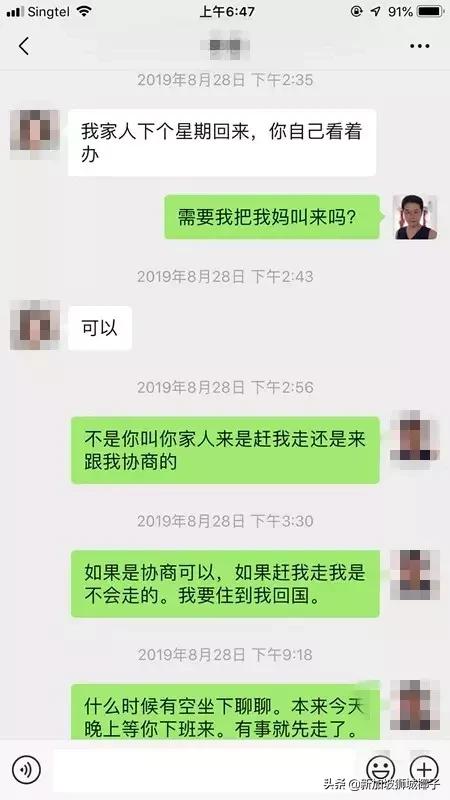Tap the '如果是协商可以' message bubble
450x800 pixels.
click(225, 584)
